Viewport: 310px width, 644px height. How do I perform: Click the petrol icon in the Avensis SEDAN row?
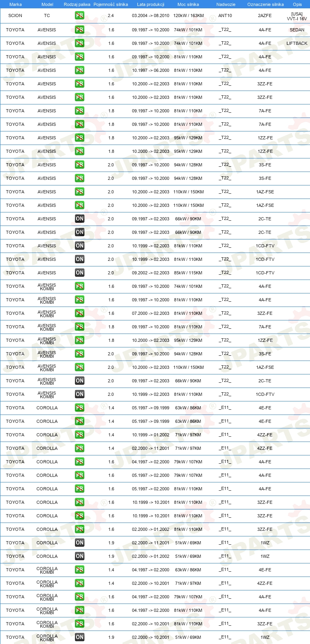point(79,30)
